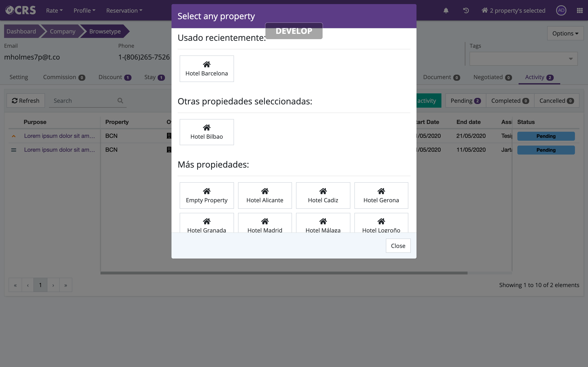Select the Hotel Barcelona property tile
Image resolution: width=588 pixels, height=367 pixels.
pos(207,69)
